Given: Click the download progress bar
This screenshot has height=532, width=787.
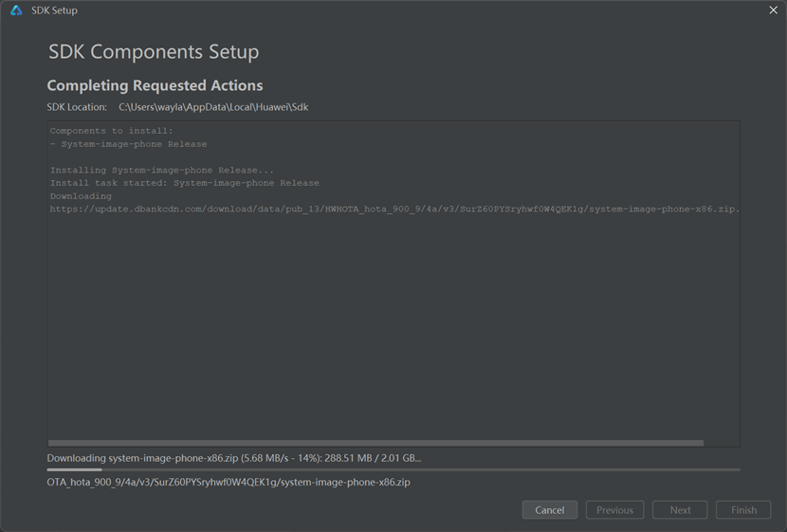Looking at the screenshot, I should 393,469.
